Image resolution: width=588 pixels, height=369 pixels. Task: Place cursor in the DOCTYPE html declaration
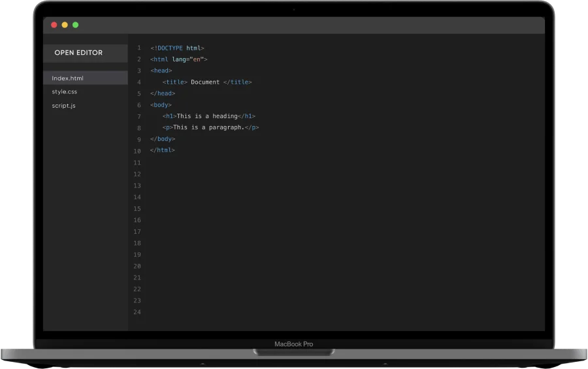coord(178,48)
